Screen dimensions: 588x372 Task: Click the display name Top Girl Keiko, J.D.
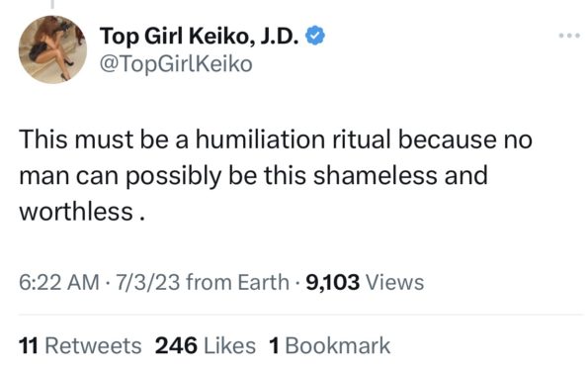pyautogui.click(x=199, y=36)
